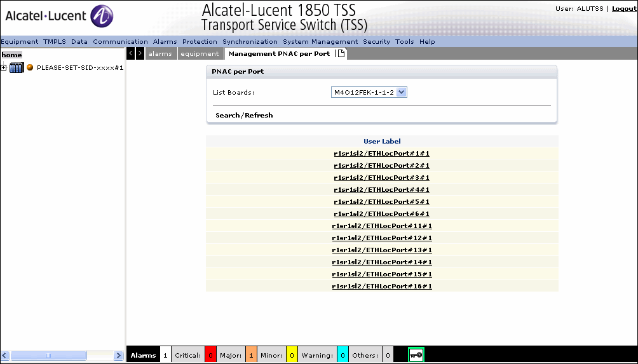Open the Tools menu
Screen dimensions: 638x364
404,41
